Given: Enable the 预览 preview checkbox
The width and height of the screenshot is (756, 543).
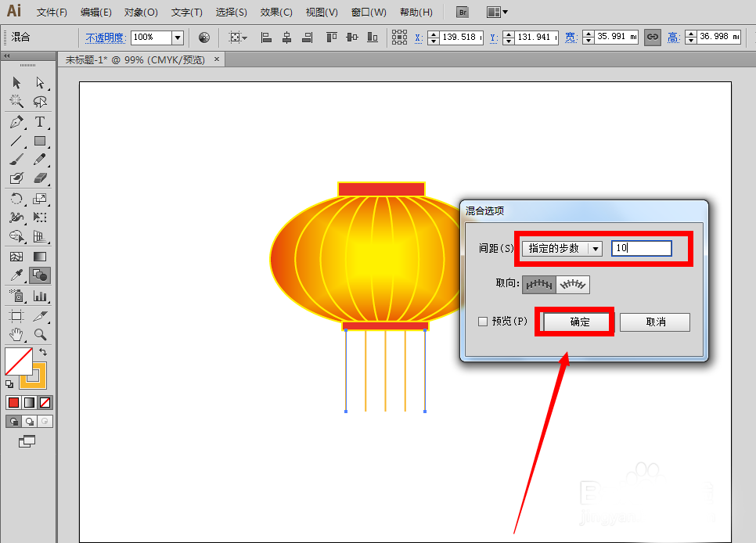Looking at the screenshot, I should [483, 321].
